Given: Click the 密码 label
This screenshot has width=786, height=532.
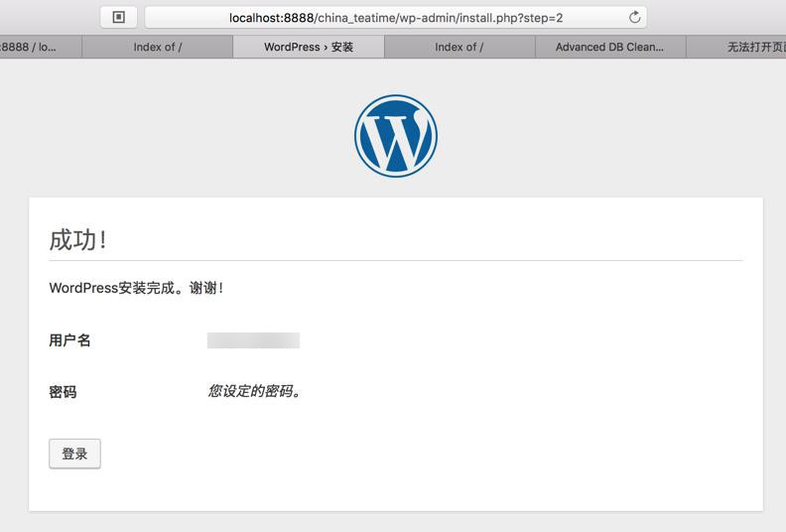Looking at the screenshot, I should [63, 392].
